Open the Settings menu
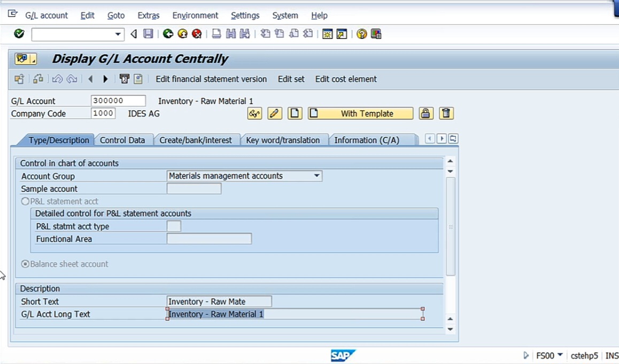Image resolution: width=619 pixels, height=364 pixels. [245, 16]
